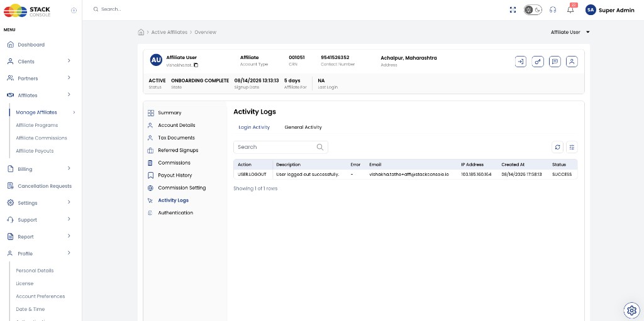Viewport: 644px width, 321px height.
Task: Sort by Created At column header
Action: (x=513, y=165)
